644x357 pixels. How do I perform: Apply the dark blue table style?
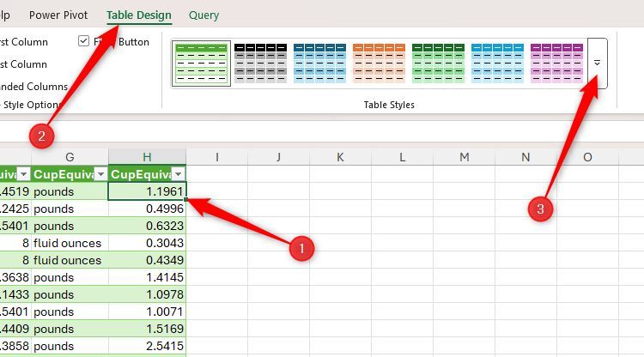tap(319, 64)
